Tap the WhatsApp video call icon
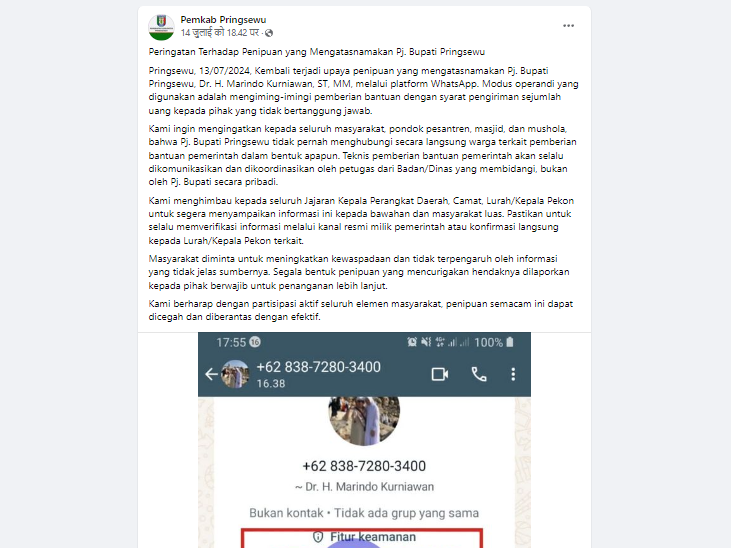 [440, 374]
